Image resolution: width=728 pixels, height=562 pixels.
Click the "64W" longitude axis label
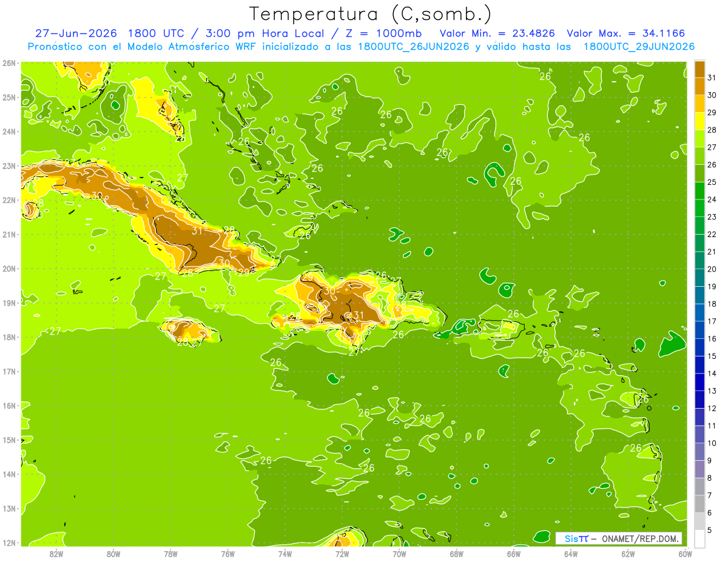(x=571, y=554)
